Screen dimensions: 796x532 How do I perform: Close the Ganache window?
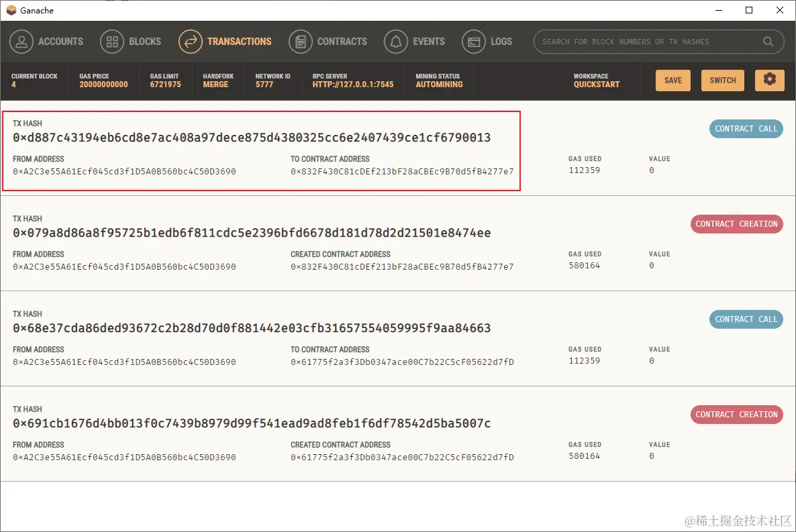(780, 10)
